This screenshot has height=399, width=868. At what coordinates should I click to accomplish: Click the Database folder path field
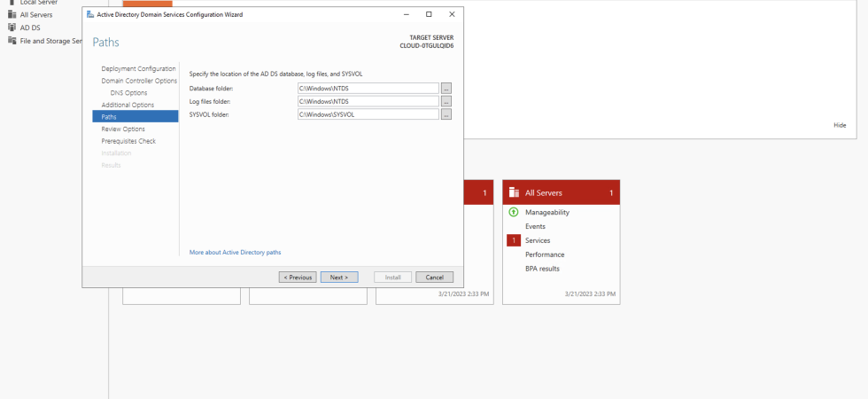(x=368, y=88)
